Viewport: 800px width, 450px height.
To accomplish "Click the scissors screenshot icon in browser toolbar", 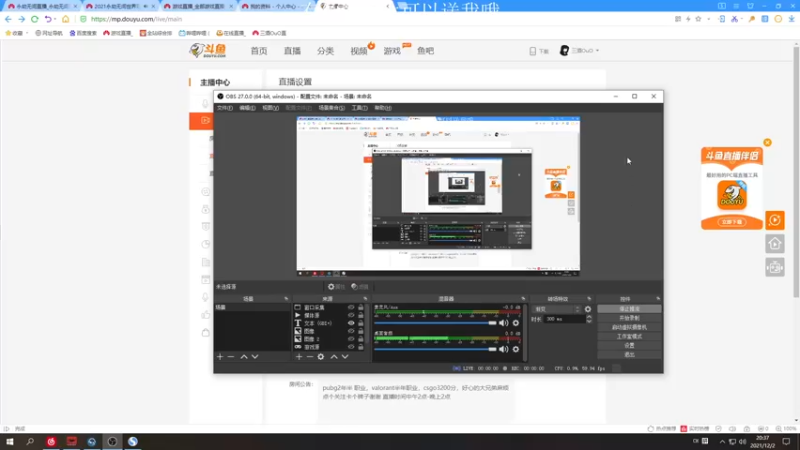I will 734,19.
